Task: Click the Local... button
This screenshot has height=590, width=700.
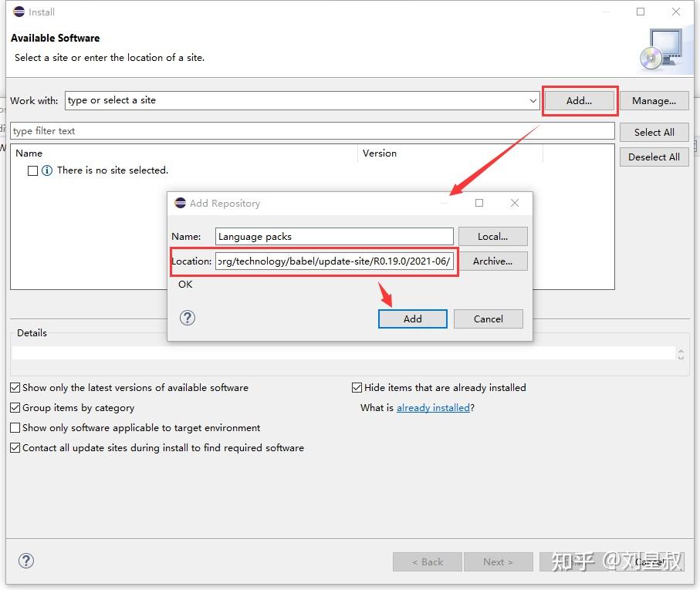Action: tap(492, 236)
